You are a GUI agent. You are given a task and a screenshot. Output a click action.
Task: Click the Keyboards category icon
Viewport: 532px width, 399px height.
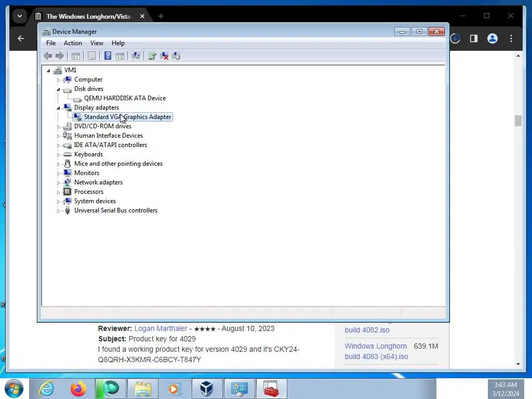click(68, 154)
